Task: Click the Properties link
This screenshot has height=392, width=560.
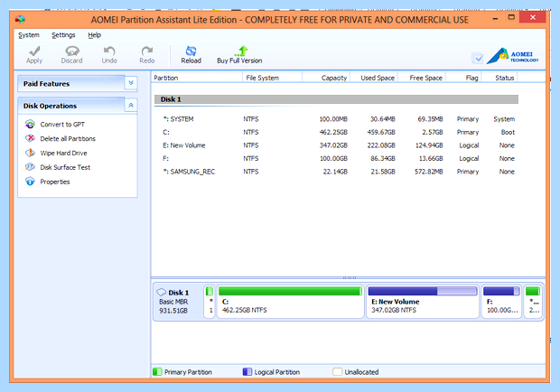Action: coord(55,182)
